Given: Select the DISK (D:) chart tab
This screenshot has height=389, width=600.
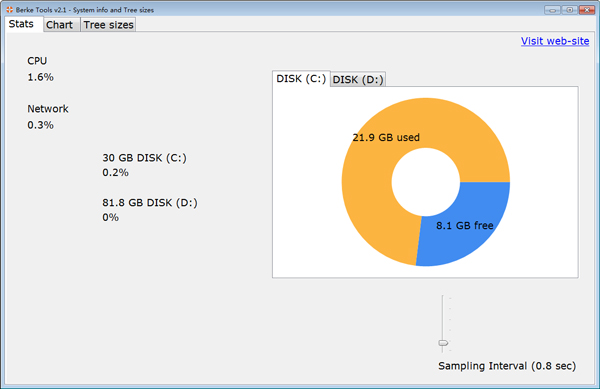Looking at the screenshot, I should (358, 80).
